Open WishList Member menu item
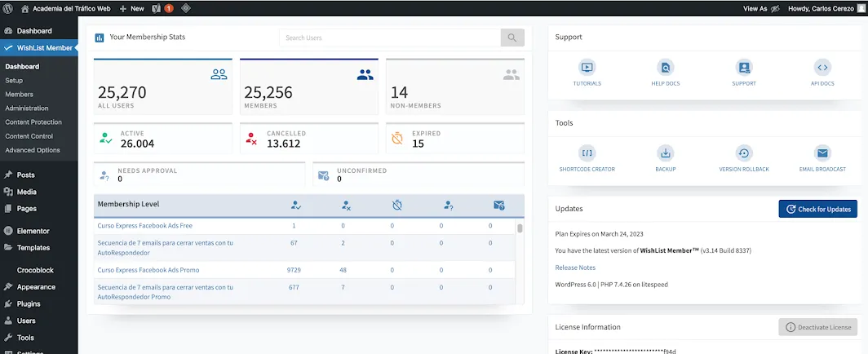This screenshot has height=354, width=868. pyautogui.click(x=39, y=48)
